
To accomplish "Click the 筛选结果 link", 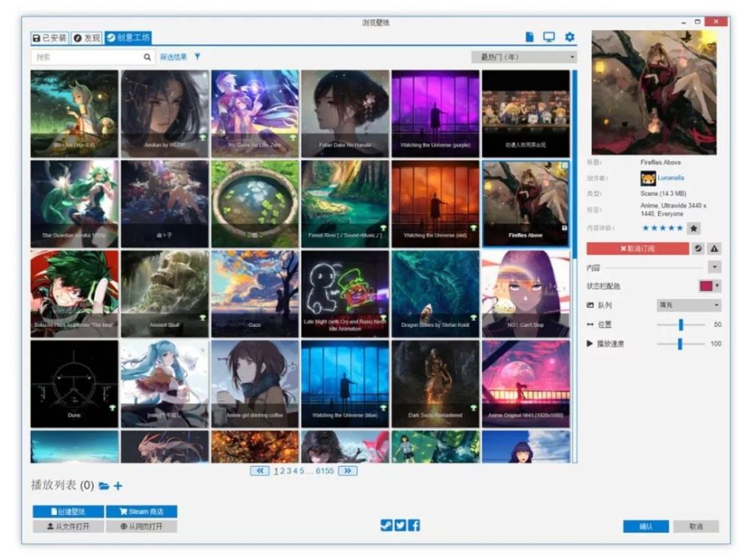I will point(173,57).
